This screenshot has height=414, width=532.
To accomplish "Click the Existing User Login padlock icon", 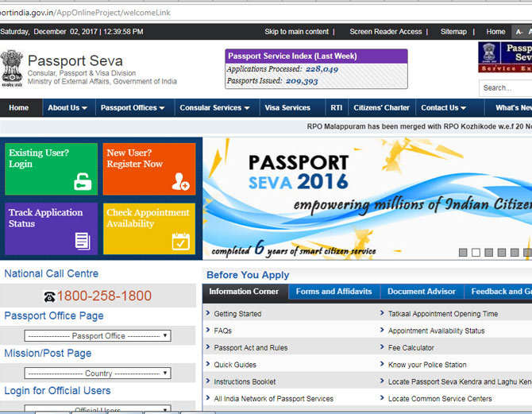I will (x=83, y=182).
